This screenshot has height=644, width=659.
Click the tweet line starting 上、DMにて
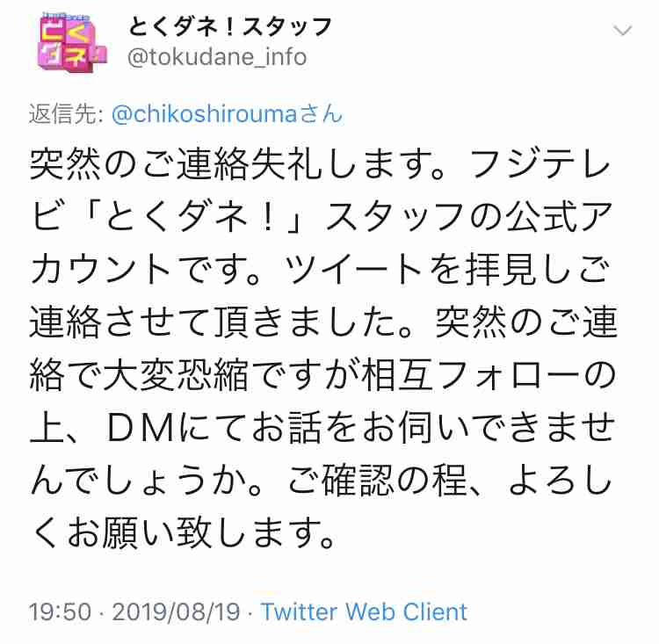(322, 428)
